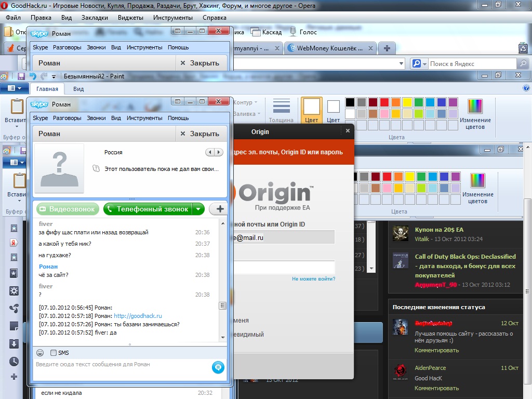The image size is (532, 399).
Task: Open Изменение цветов beside the Цвет buttons
Action: (475, 114)
